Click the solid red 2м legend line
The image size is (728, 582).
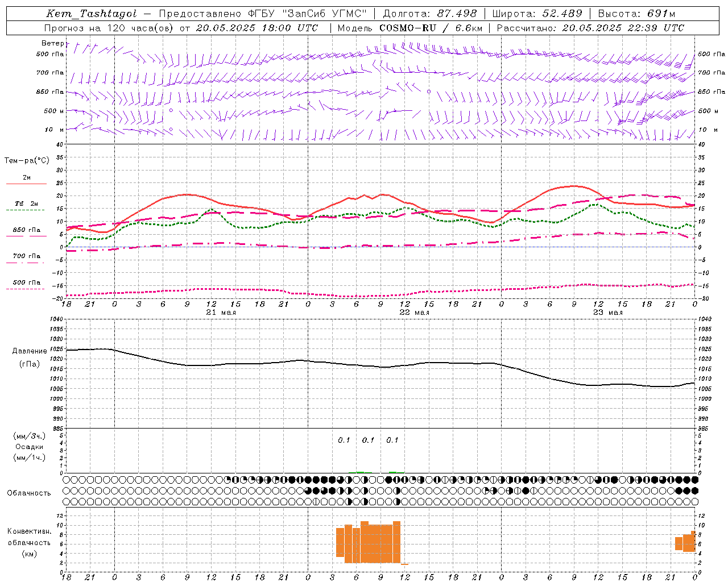point(26,184)
